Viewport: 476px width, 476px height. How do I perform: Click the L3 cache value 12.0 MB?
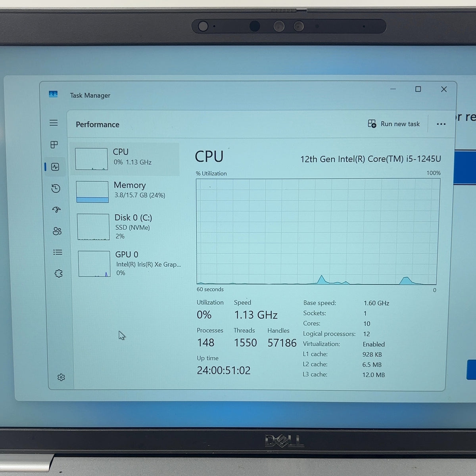373,375
